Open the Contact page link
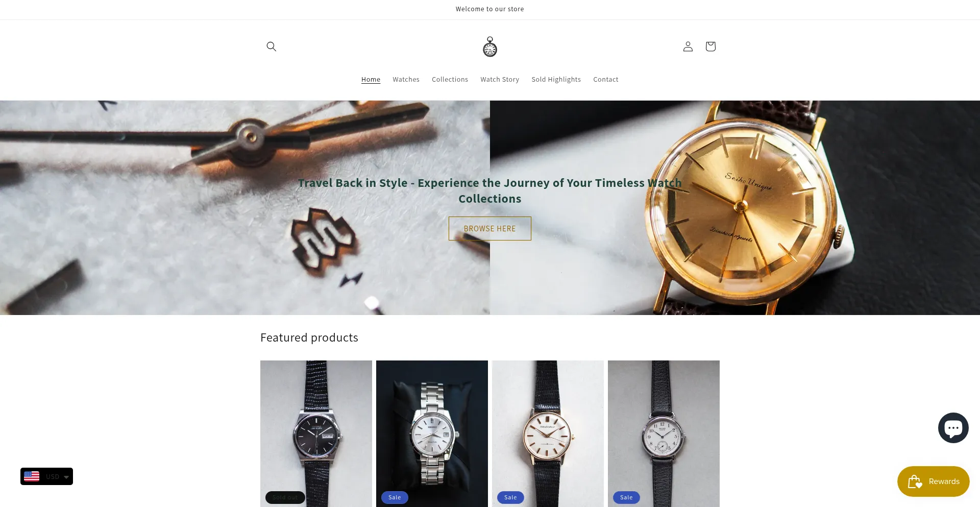980x507 pixels. click(x=605, y=79)
